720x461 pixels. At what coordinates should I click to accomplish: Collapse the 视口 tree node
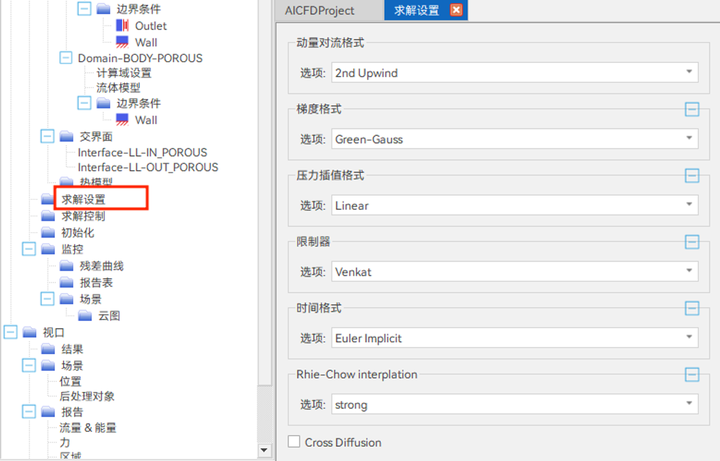click(x=11, y=332)
